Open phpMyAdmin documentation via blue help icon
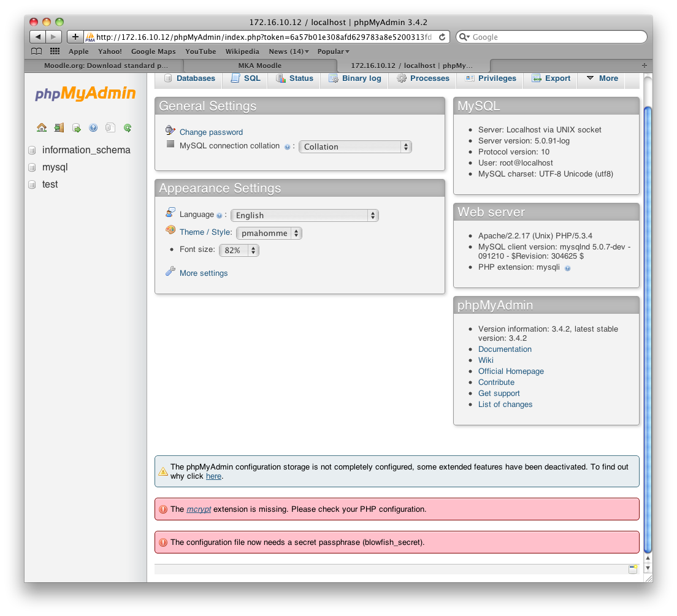Image resolution: width=677 pixels, height=616 pixels. [93, 127]
